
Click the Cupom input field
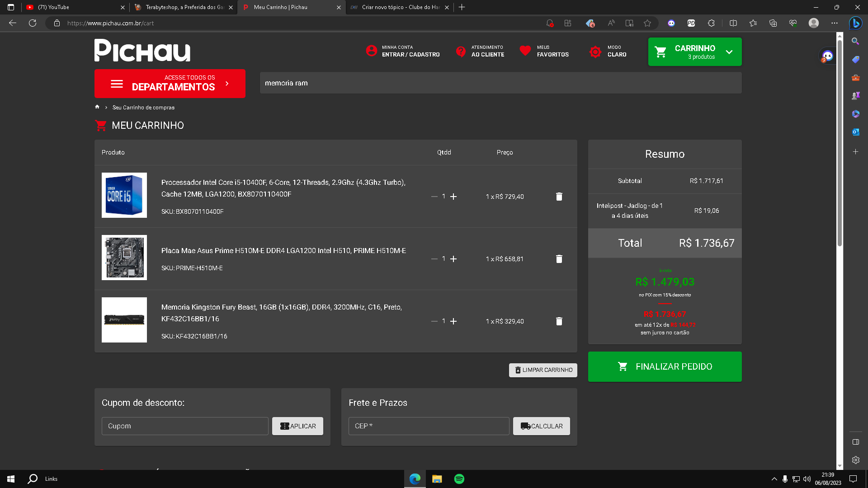[185, 426]
